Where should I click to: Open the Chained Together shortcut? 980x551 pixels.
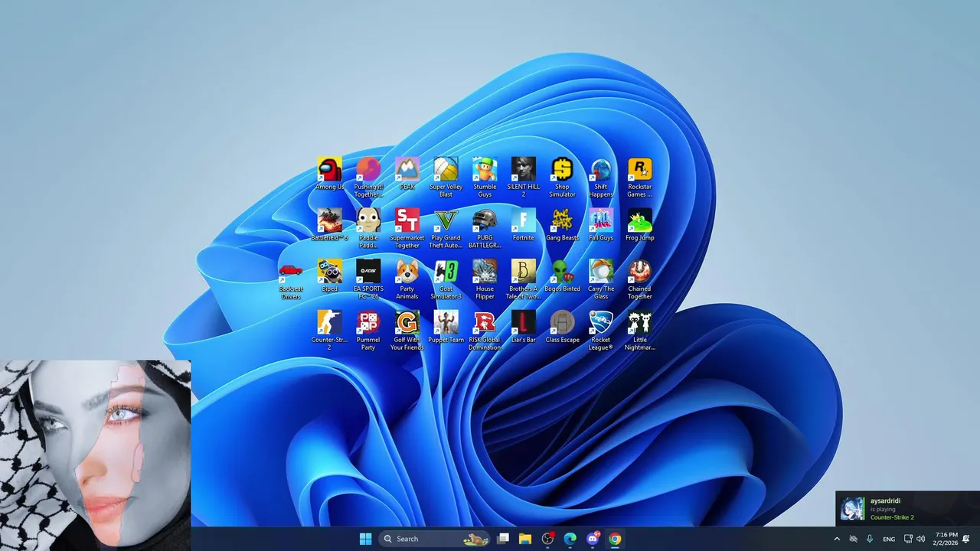(x=640, y=279)
